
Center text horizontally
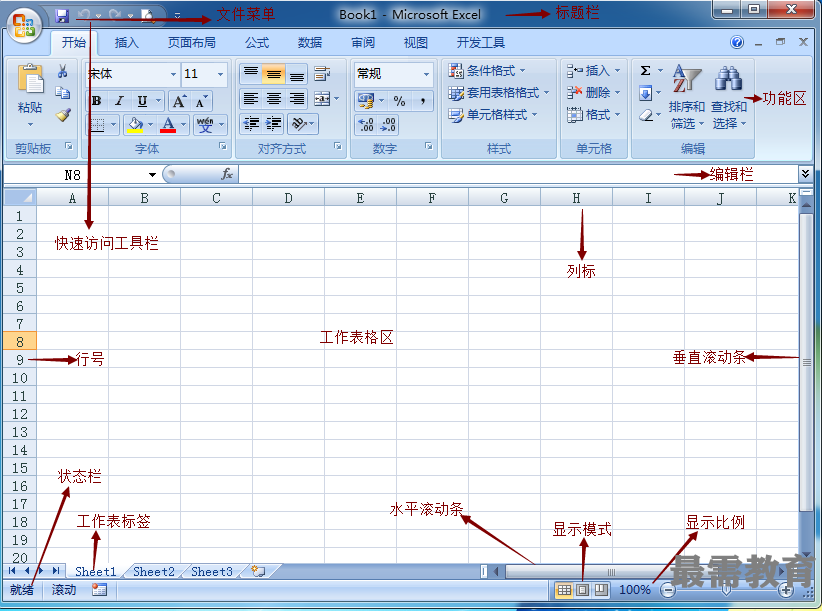(x=274, y=99)
